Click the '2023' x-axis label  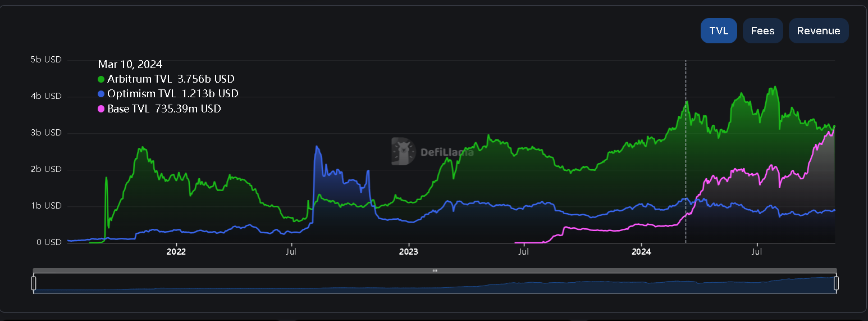click(408, 252)
